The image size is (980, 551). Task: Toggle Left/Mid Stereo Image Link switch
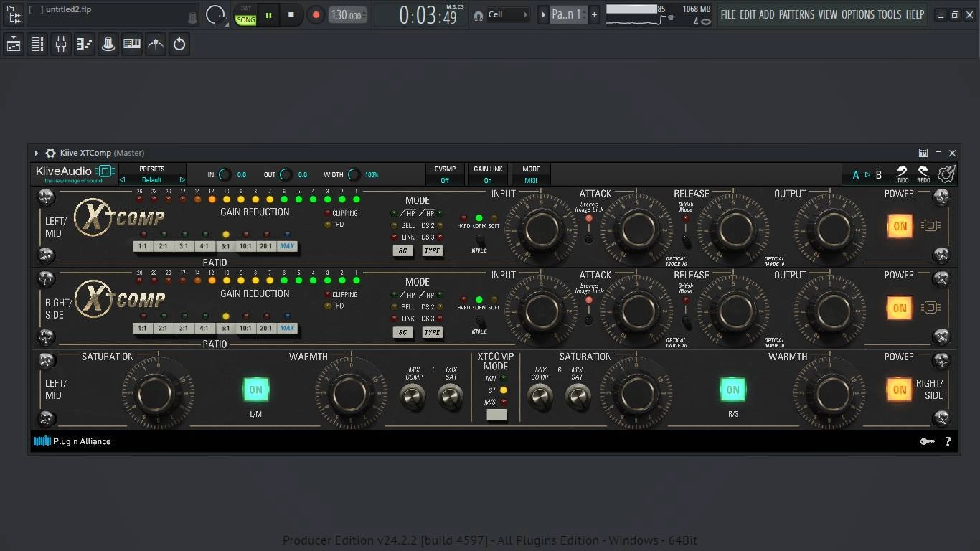[x=589, y=239]
